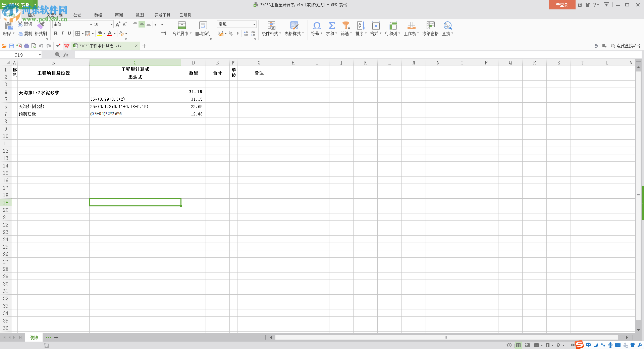The width and height of the screenshot is (644, 349).
Task: Click the thousands separator comma icon
Action: coord(237,34)
